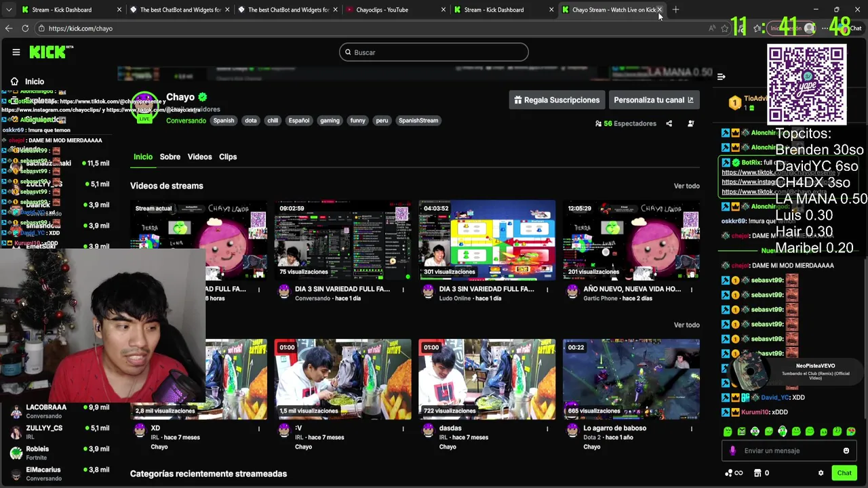Image resolution: width=868 pixels, height=488 pixels.
Task: Open the dasdas clip thumbnail
Action: (x=487, y=379)
